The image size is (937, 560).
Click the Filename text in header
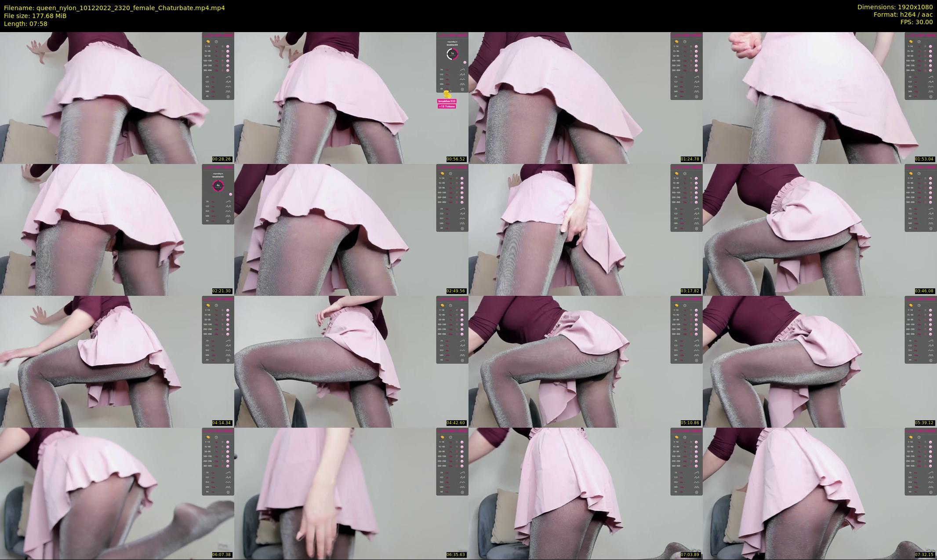pos(114,7)
